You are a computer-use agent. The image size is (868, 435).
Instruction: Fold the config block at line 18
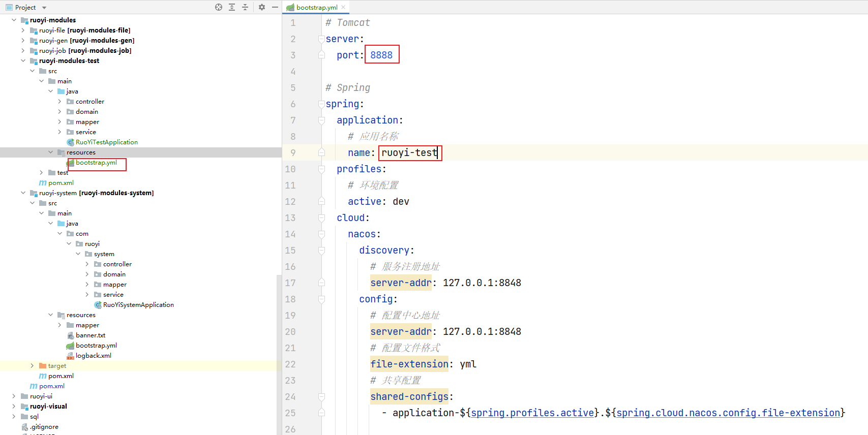(321, 299)
